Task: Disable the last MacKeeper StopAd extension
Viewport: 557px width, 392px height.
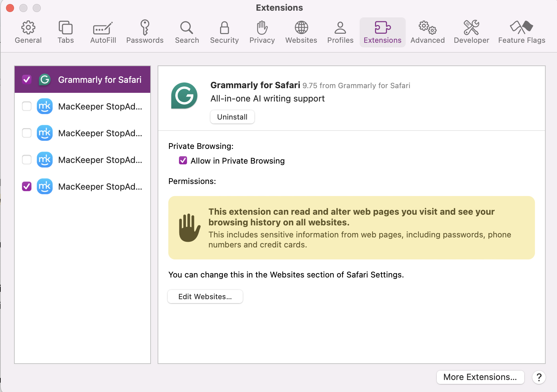Action: coord(27,186)
